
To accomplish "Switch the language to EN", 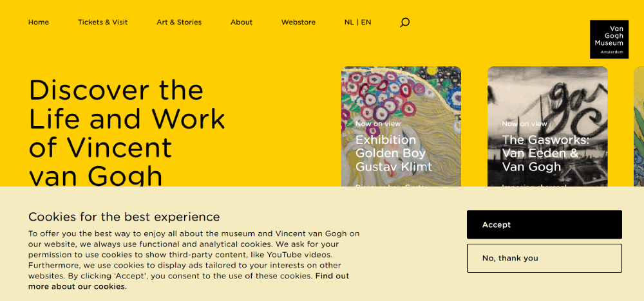I will tap(366, 23).
